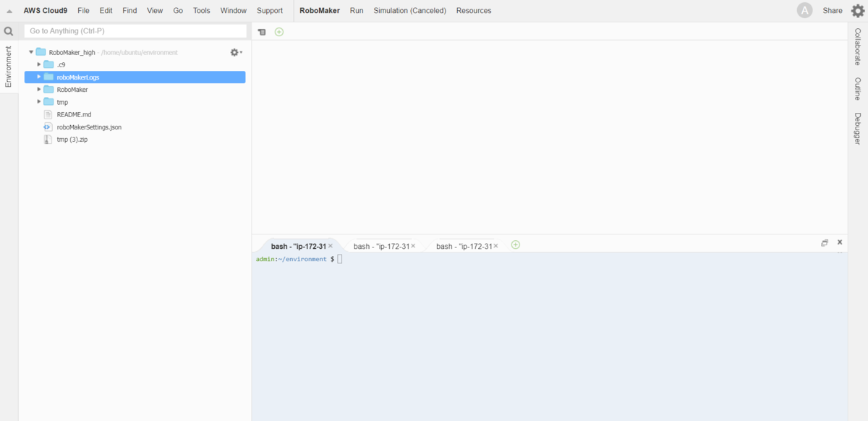The width and height of the screenshot is (868, 421).
Task: Open the Find menu
Action: (x=129, y=11)
